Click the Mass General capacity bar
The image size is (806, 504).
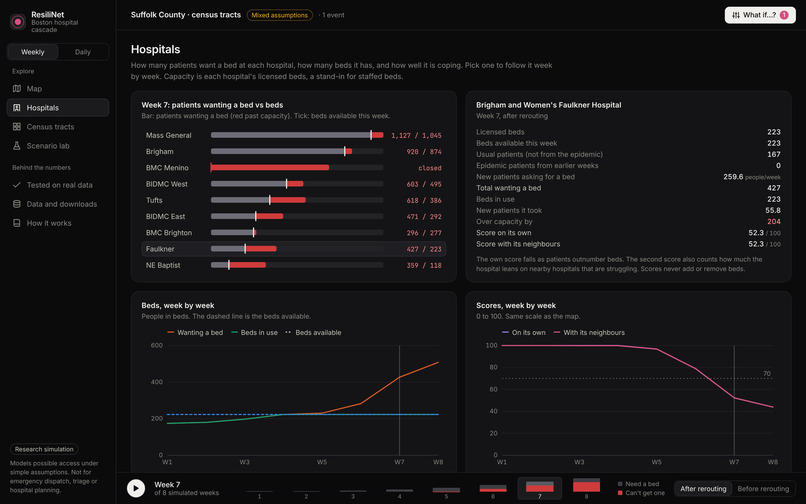coord(297,135)
